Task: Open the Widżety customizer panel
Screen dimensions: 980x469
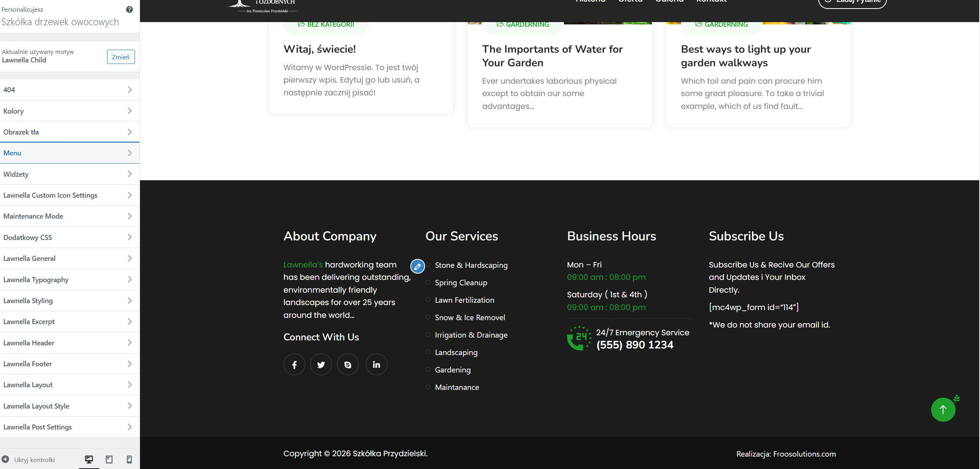Action: 70,174
